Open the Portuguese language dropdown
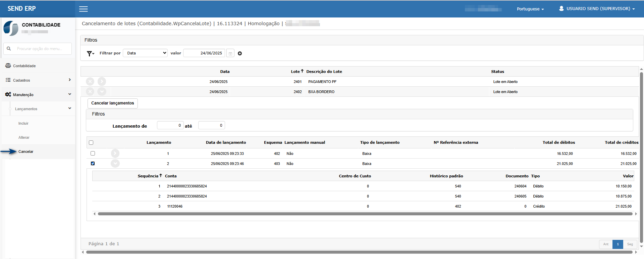644x259 pixels. (x=530, y=9)
